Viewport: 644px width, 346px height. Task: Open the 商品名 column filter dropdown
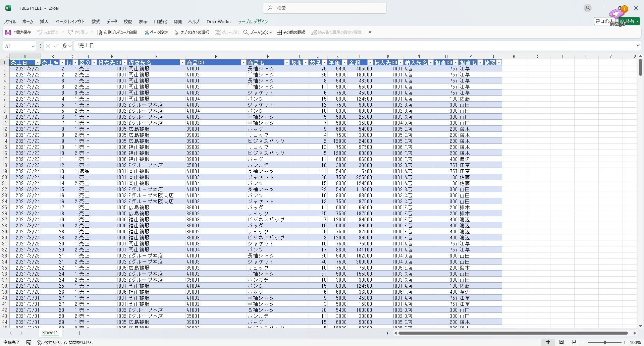tap(287, 63)
